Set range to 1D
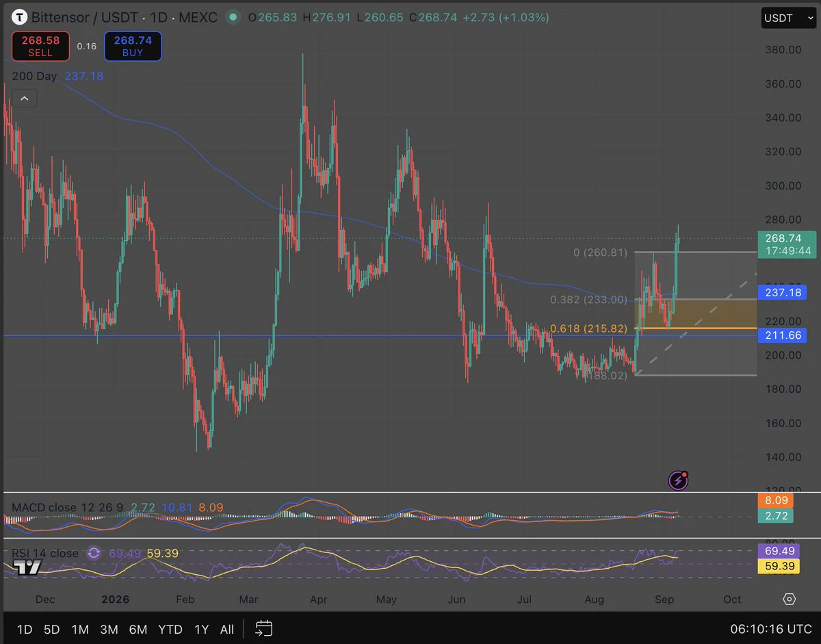This screenshot has height=644, width=821. click(x=25, y=629)
